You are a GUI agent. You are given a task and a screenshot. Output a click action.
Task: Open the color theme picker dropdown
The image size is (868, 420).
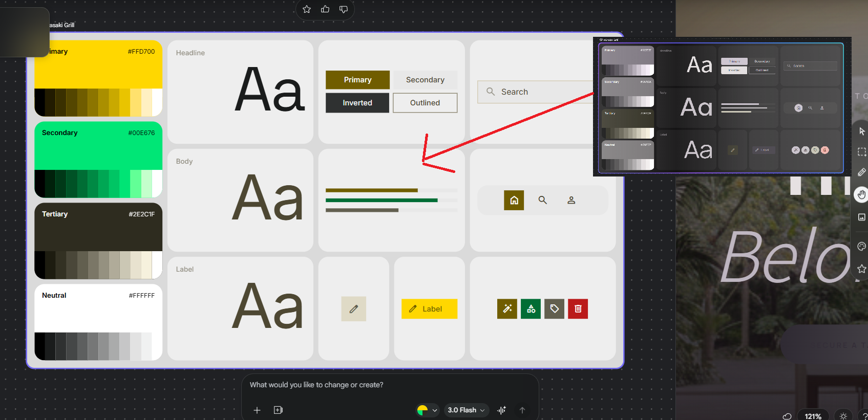(427, 410)
